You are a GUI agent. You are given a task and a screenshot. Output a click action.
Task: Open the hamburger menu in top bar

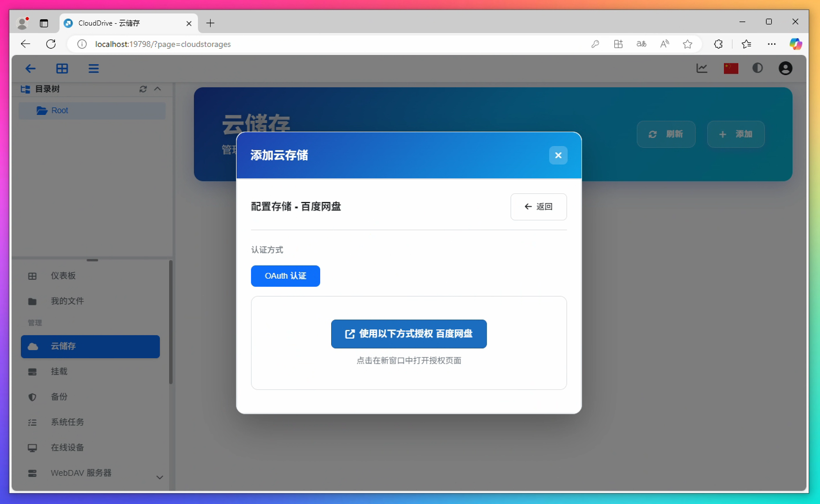94,68
